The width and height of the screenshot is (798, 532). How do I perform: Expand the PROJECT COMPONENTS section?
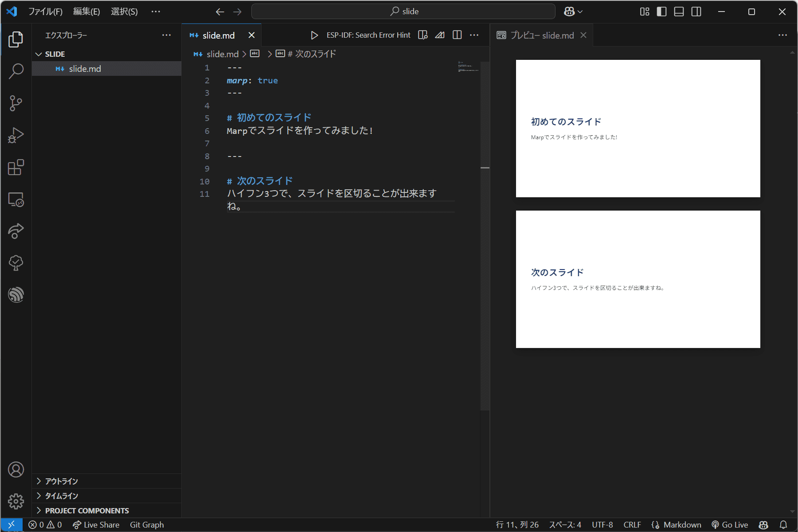click(87, 511)
